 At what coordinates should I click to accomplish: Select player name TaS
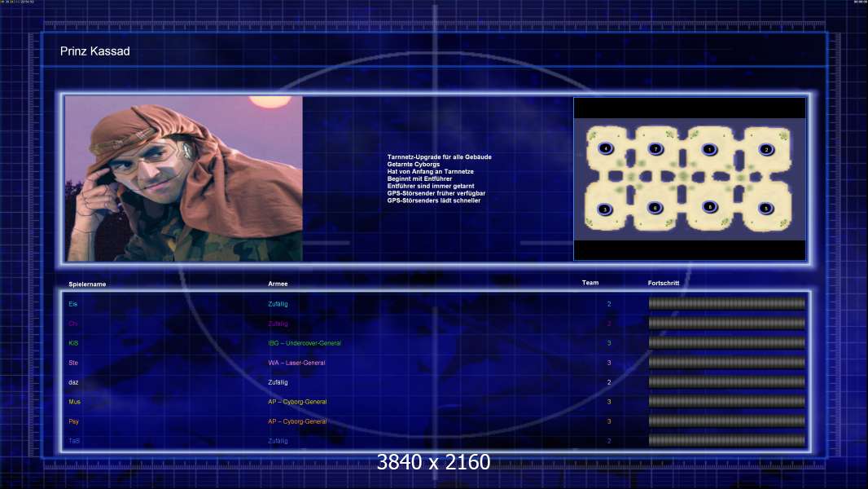click(x=74, y=442)
